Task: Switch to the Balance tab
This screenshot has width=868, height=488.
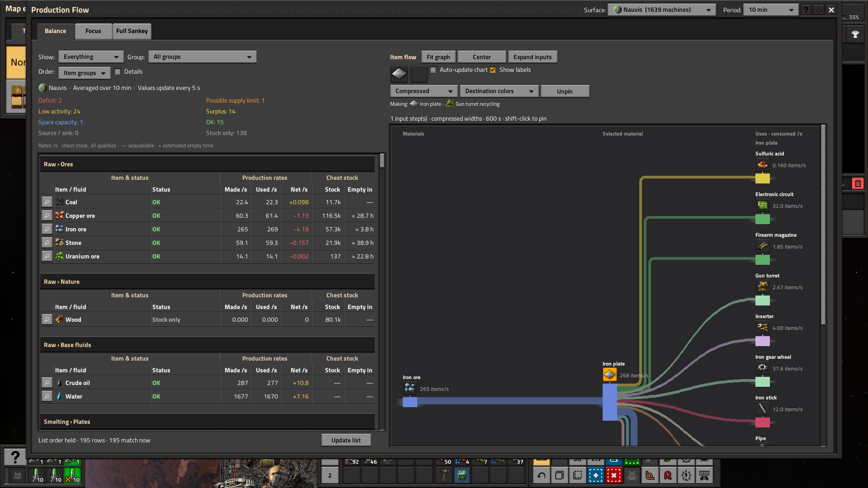Action: point(55,31)
